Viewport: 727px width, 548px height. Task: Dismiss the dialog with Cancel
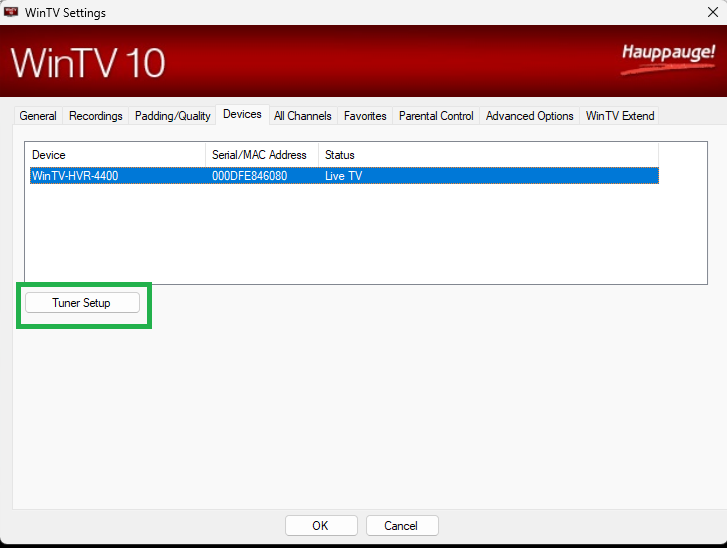402,525
